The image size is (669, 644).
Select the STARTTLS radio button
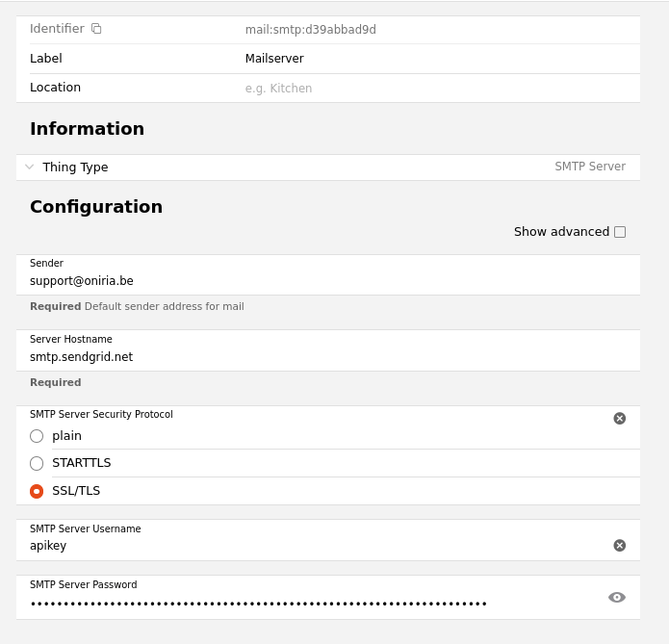click(37, 463)
